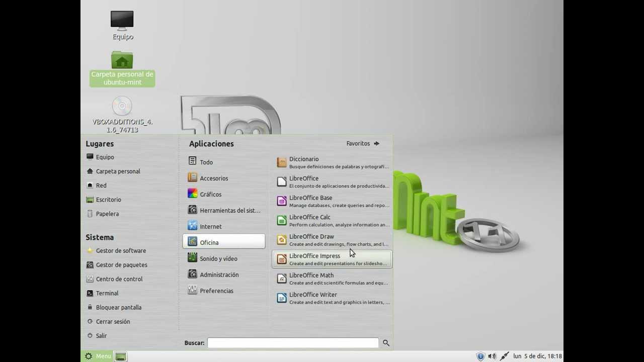Click the Escritorio icon in Lugares
Screen dimensions: 644x362
click(x=90, y=200)
